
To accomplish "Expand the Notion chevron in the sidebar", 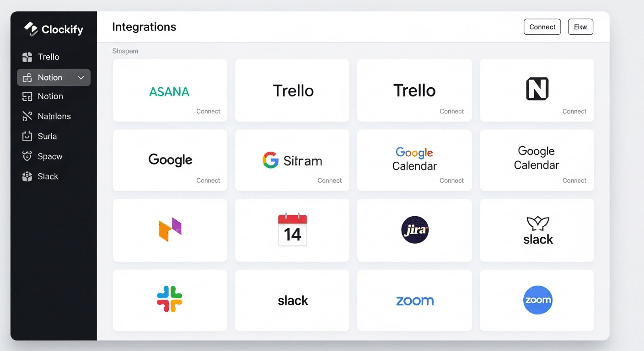I will point(81,77).
